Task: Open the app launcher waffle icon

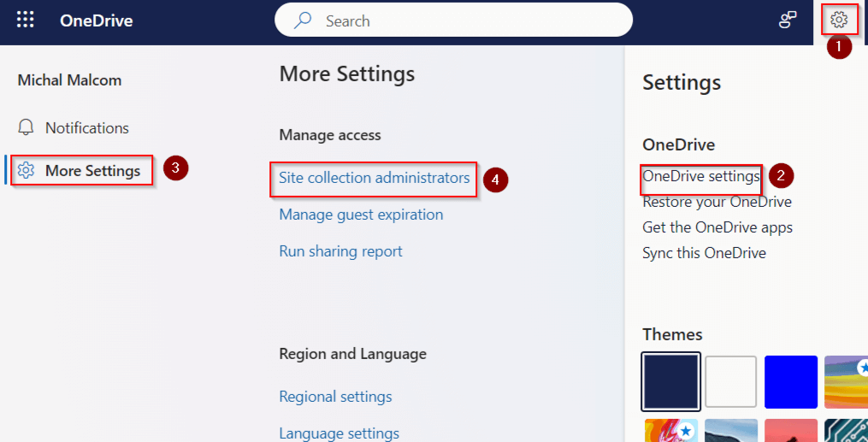Action: coord(26,21)
